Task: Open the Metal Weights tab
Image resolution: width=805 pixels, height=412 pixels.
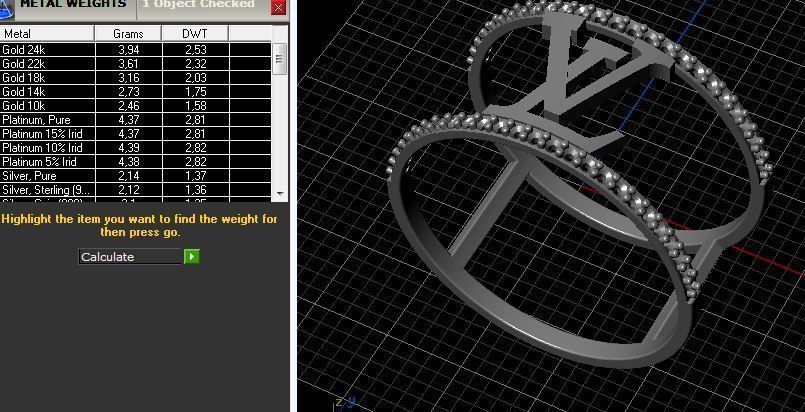Action: [x=73, y=5]
